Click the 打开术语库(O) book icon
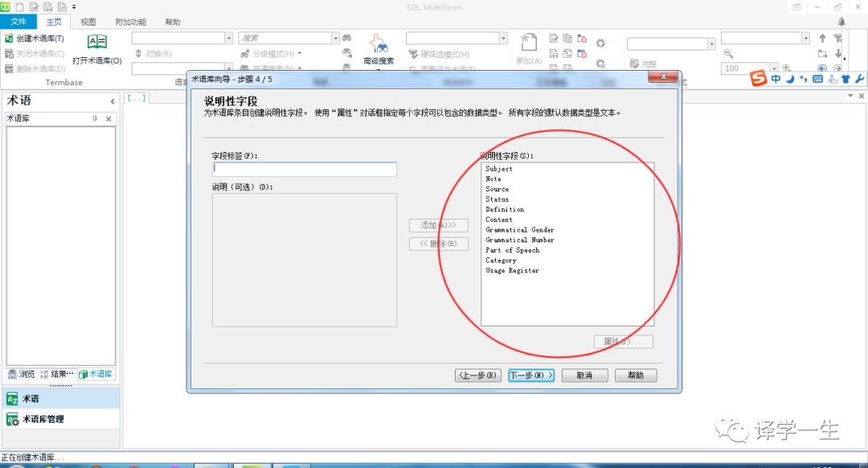Screen dimensions: 868x468 (x=97, y=42)
